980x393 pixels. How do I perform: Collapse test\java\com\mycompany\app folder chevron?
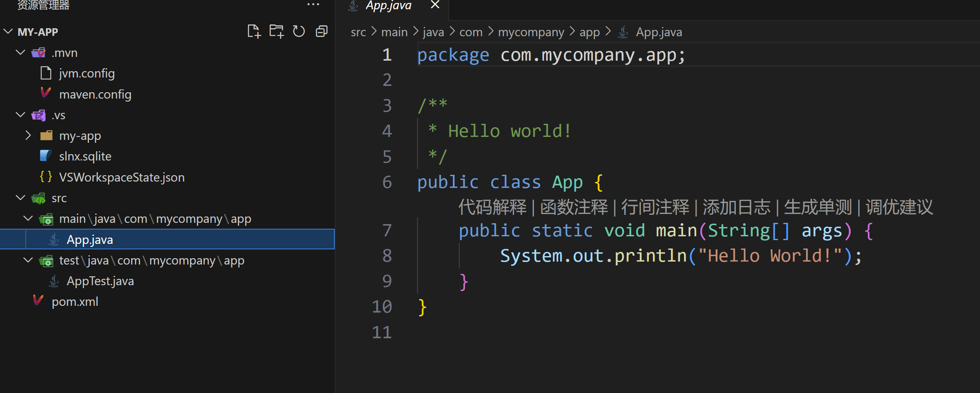point(28,260)
